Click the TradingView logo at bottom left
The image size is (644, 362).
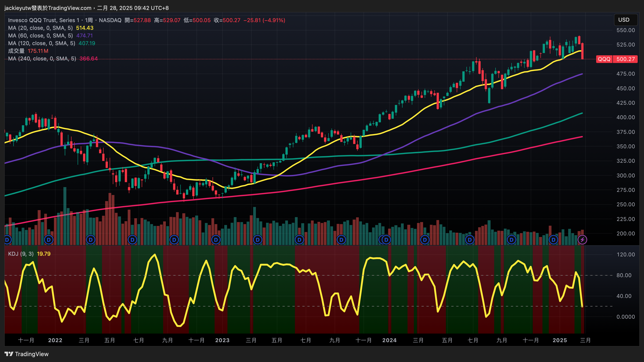tap(26, 354)
